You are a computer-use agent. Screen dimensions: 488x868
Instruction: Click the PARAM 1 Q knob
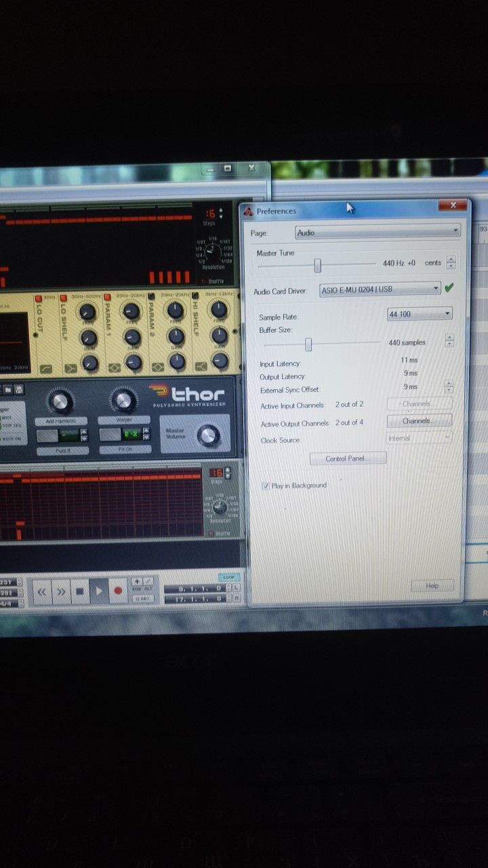[x=134, y=362]
